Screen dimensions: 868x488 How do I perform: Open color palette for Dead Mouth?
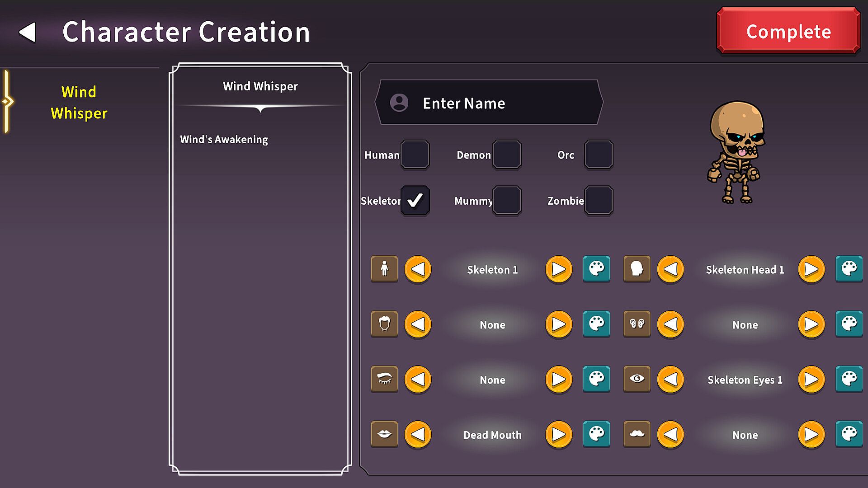(x=596, y=434)
